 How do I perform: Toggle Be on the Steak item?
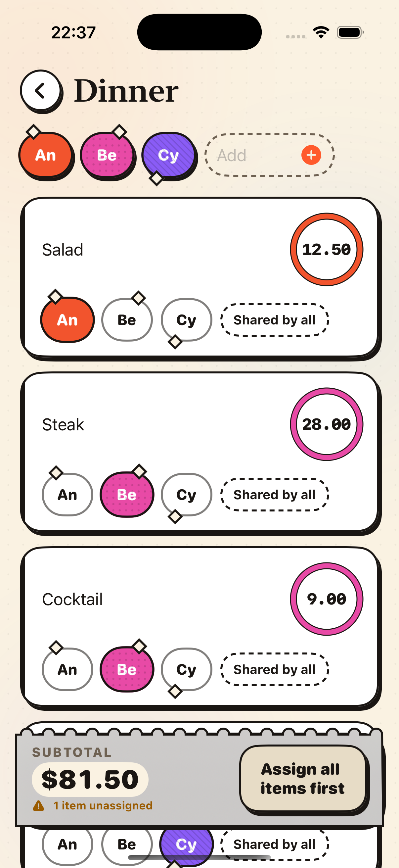click(127, 494)
